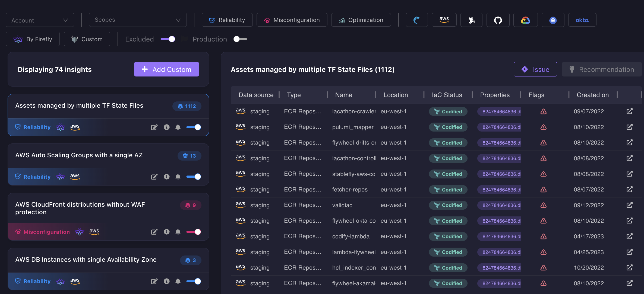The image size is (644, 294).
Task: Switch to the Recommendation tab
Action: click(601, 69)
